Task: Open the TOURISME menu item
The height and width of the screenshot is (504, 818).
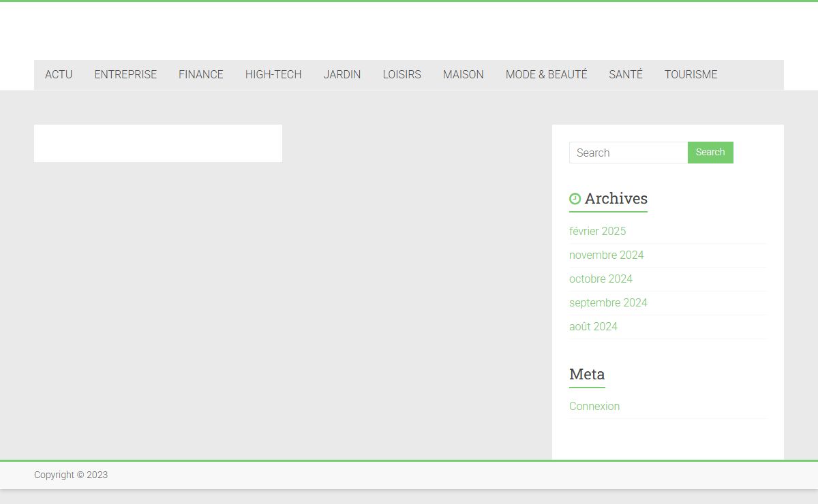Action: 691,75
